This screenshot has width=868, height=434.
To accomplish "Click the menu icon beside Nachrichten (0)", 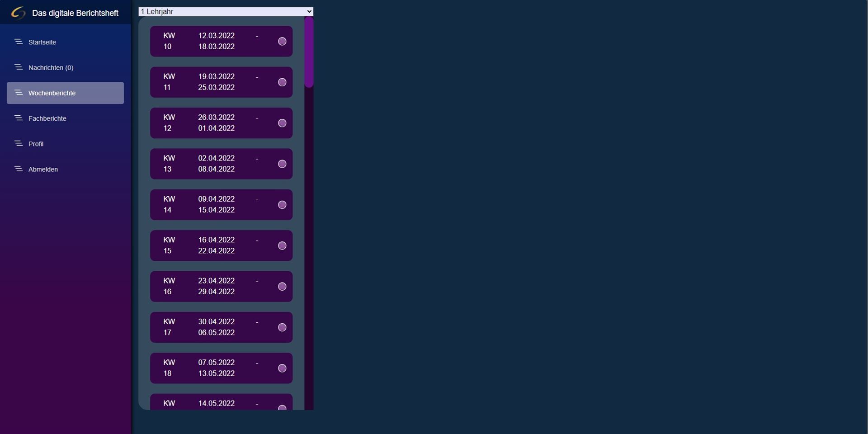I will (19, 67).
